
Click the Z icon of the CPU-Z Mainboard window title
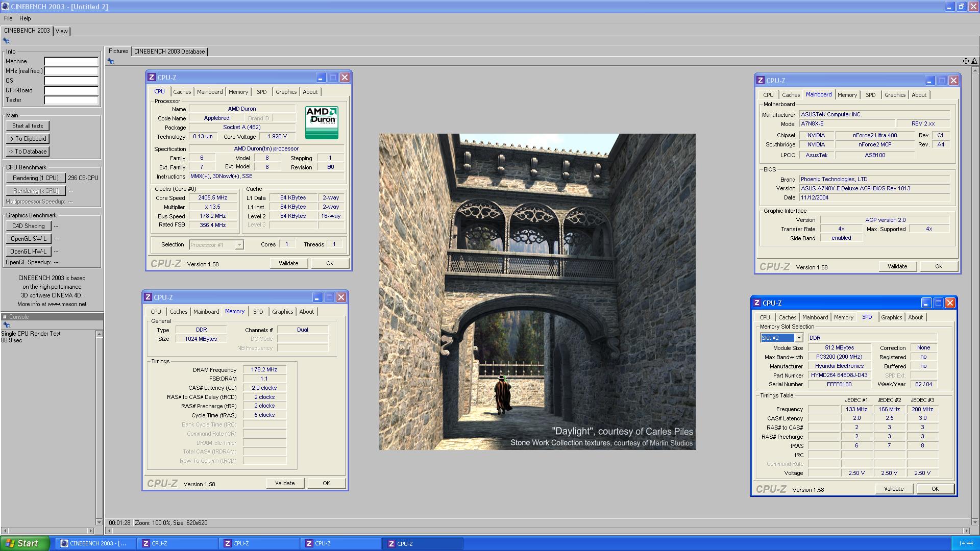coord(760,81)
